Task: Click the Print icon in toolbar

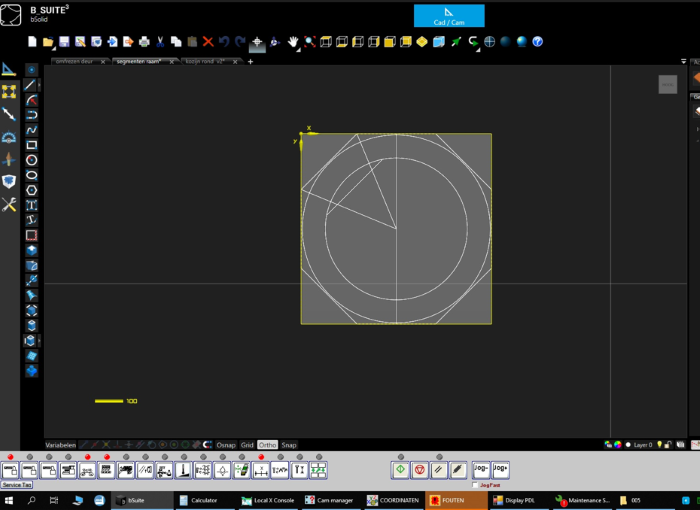Action: pyautogui.click(x=144, y=42)
